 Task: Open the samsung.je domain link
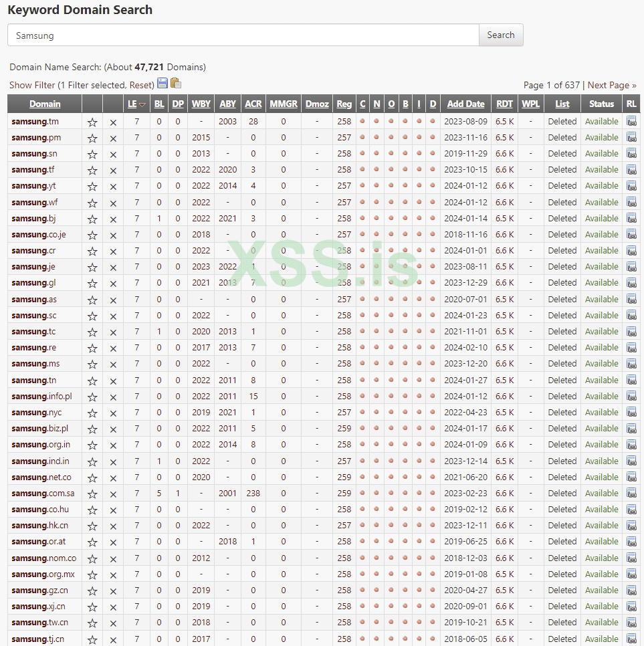[33, 267]
